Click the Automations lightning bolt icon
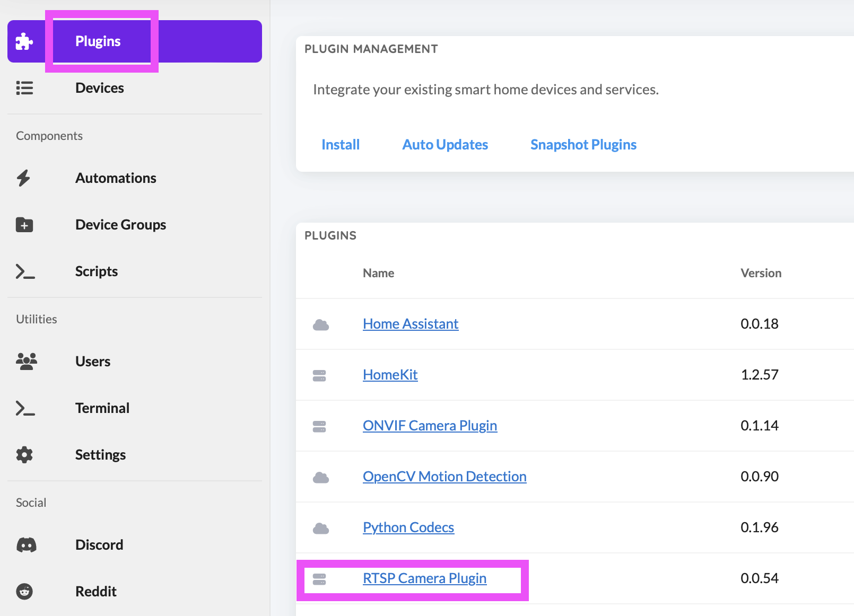The width and height of the screenshot is (854, 616). tap(23, 178)
